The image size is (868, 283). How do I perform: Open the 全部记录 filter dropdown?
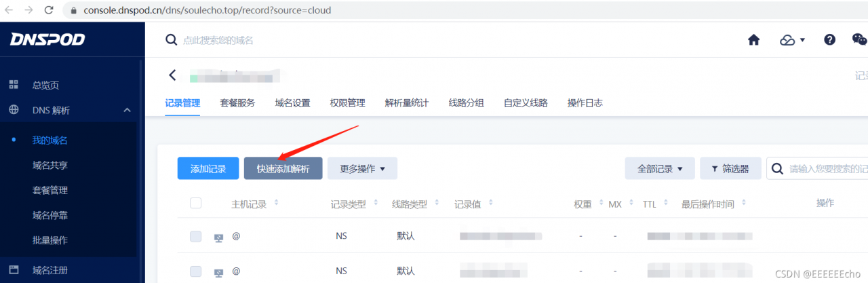660,168
